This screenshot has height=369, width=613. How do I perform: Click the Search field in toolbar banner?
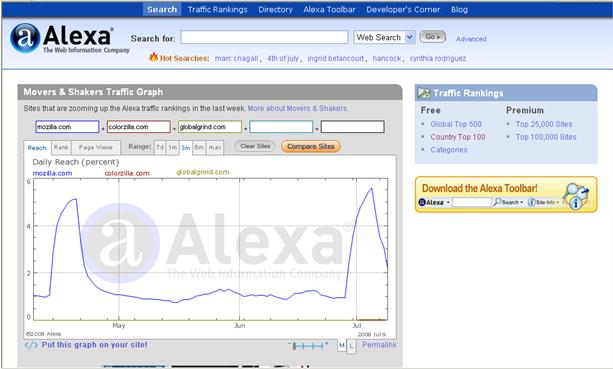coord(471,202)
